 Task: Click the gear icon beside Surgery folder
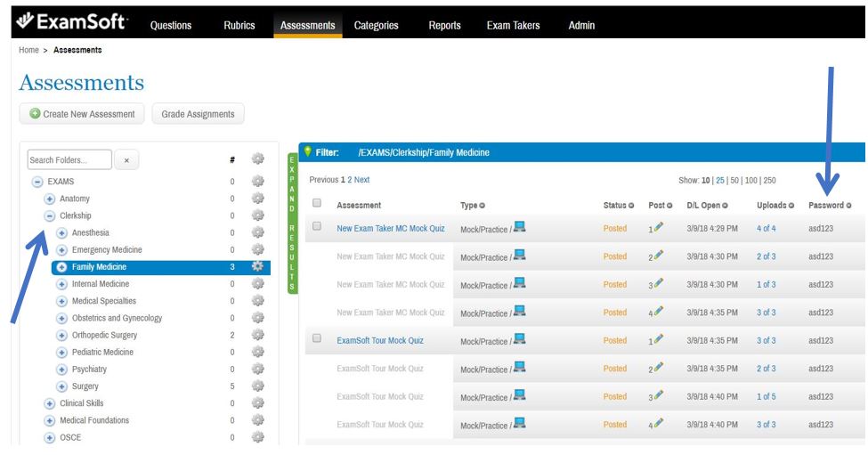coord(257,386)
